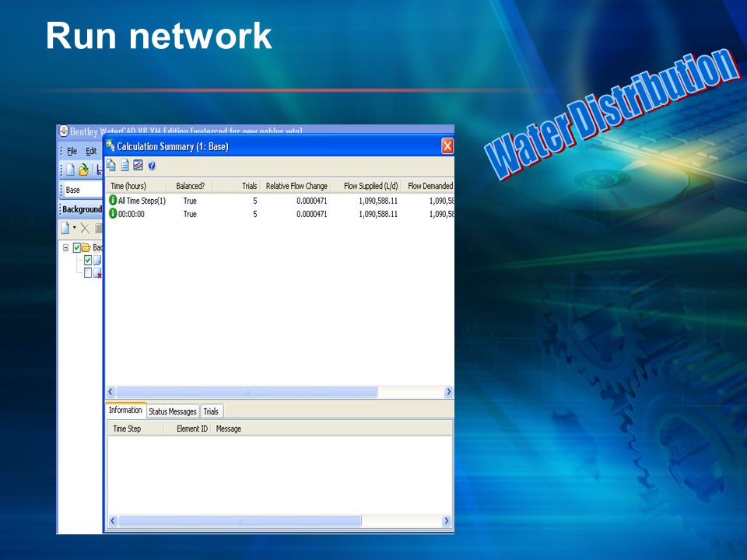Click '0.0000471' in the 00:00:00 row
This screenshot has height=560, width=747.
pyautogui.click(x=311, y=214)
